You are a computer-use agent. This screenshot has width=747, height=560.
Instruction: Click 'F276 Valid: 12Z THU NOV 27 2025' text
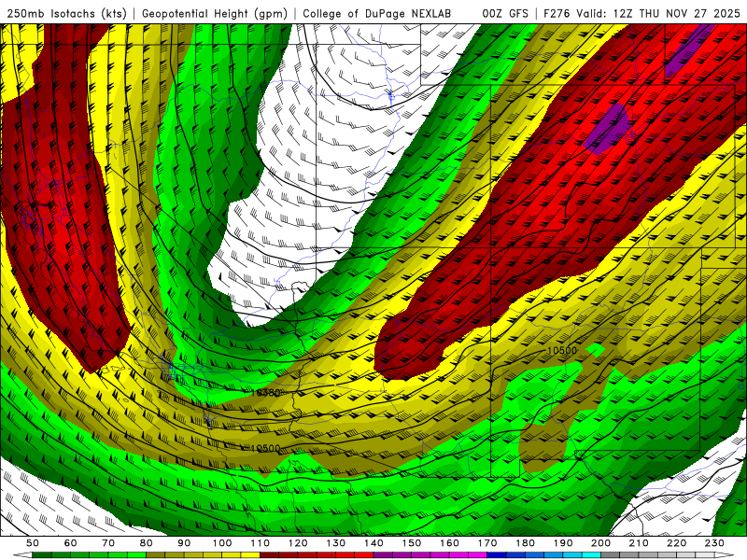pyautogui.click(x=641, y=13)
